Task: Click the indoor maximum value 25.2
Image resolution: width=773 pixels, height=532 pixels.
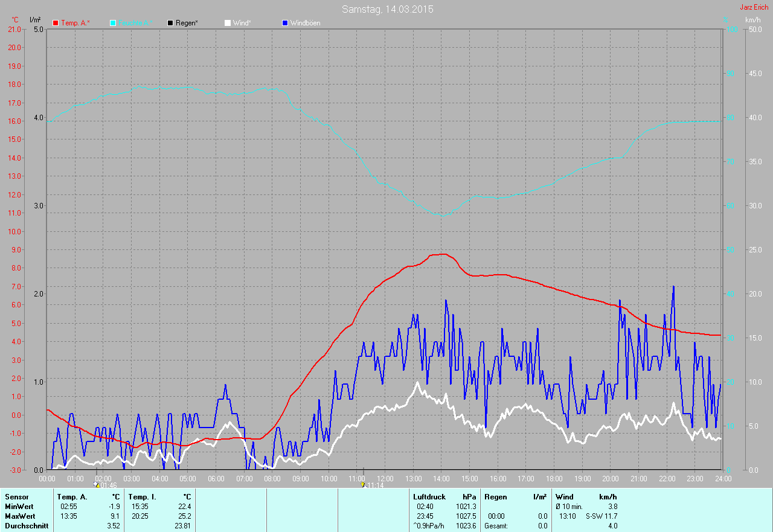Action: (x=184, y=516)
